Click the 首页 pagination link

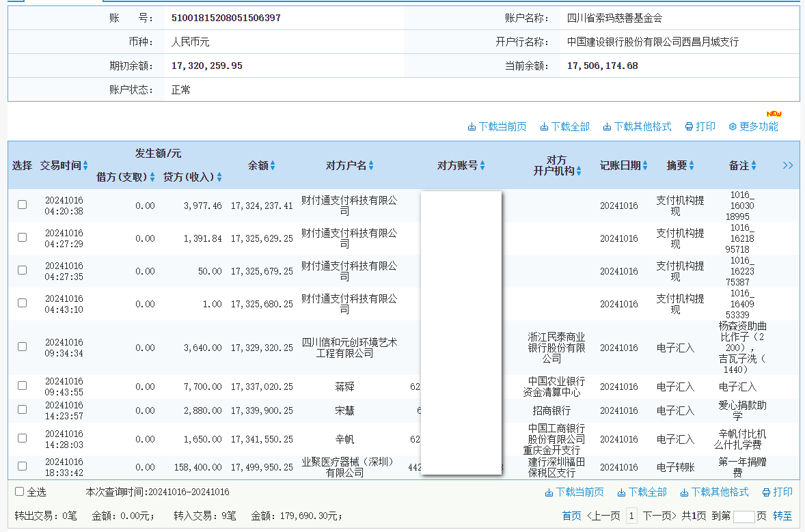(571, 516)
